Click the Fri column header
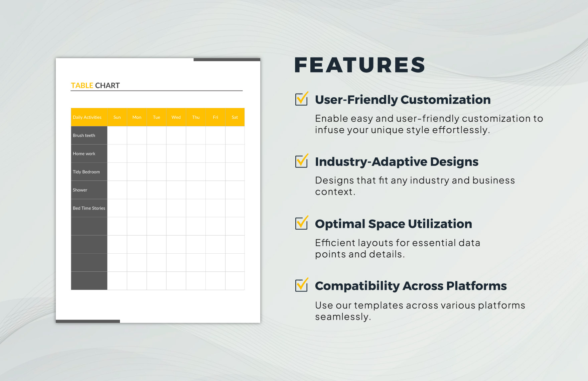Image resolution: width=588 pixels, height=381 pixels. tap(215, 117)
